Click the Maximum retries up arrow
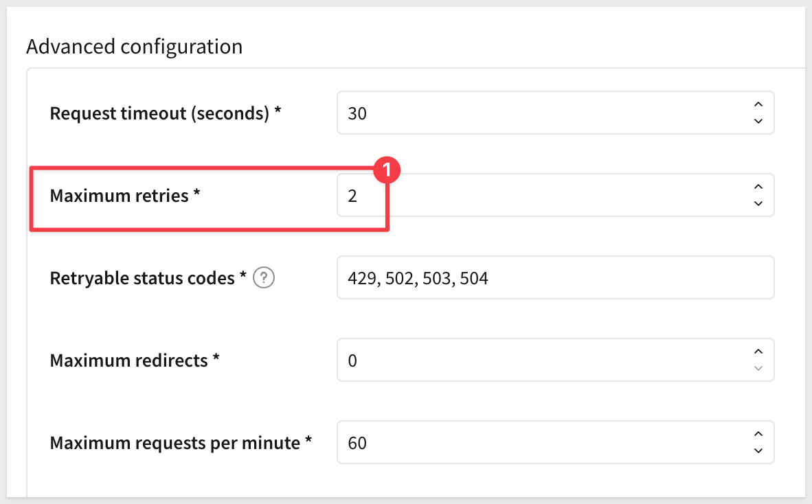Image resolution: width=812 pixels, height=504 pixels. (x=758, y=187)
